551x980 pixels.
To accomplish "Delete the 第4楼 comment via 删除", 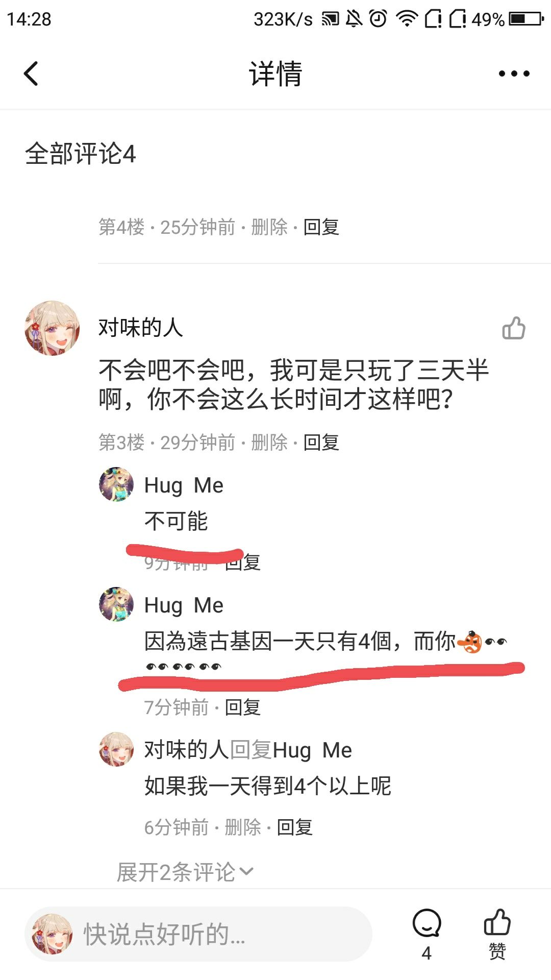I will click(269, 227).
